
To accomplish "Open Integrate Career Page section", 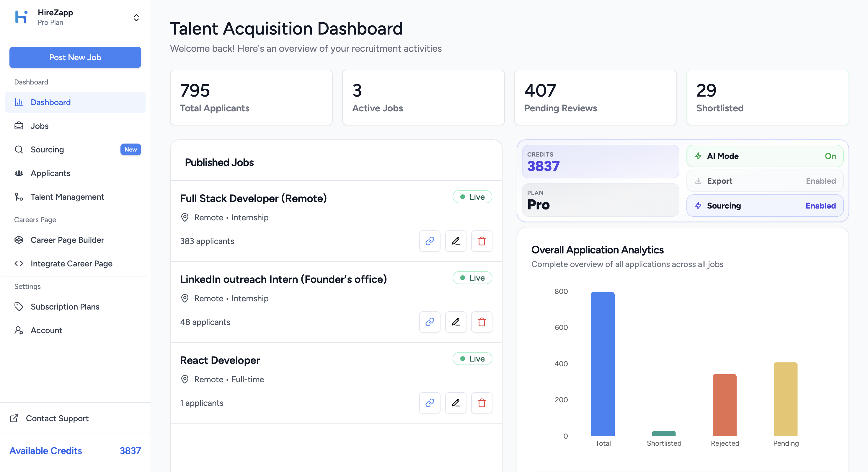I will pos(71,264).
